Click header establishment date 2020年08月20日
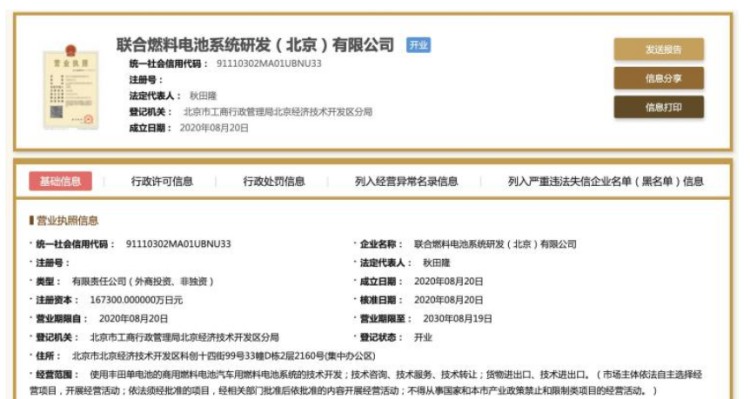 (214, 128)
